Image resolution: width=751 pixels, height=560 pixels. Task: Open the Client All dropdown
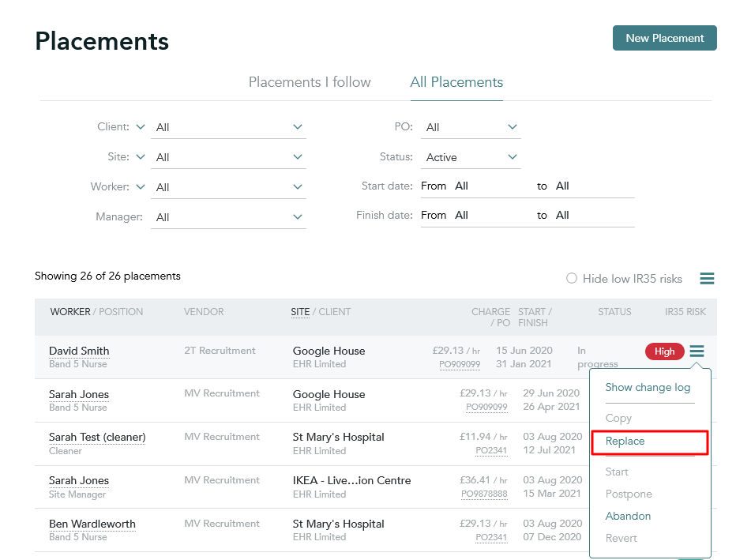pyautogui.click(x=228, y=127)
